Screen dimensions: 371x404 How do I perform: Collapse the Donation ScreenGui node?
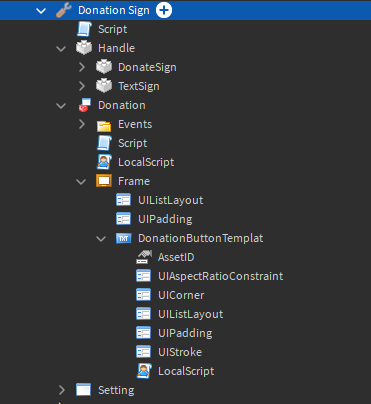61,106
